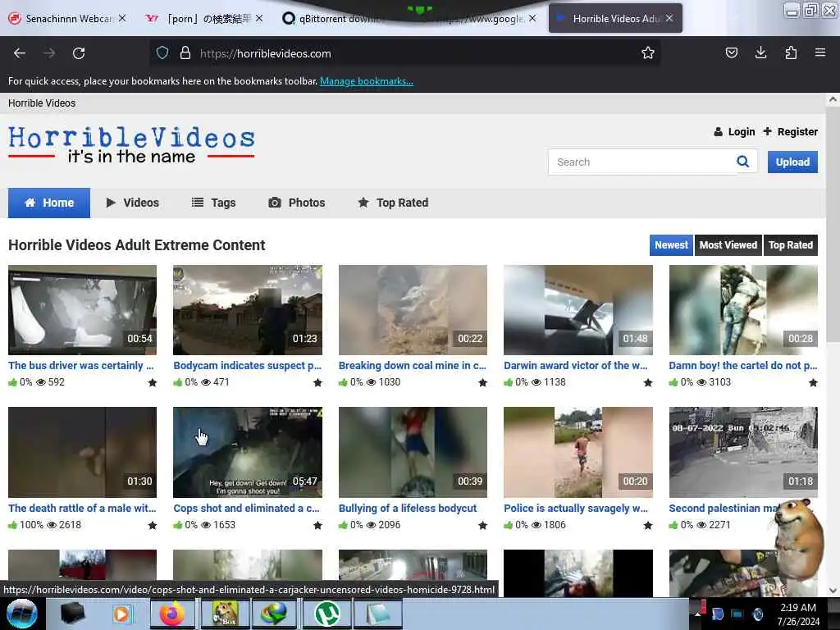
Task: Open the media player taskbar icon
Action: pos(122,614)
